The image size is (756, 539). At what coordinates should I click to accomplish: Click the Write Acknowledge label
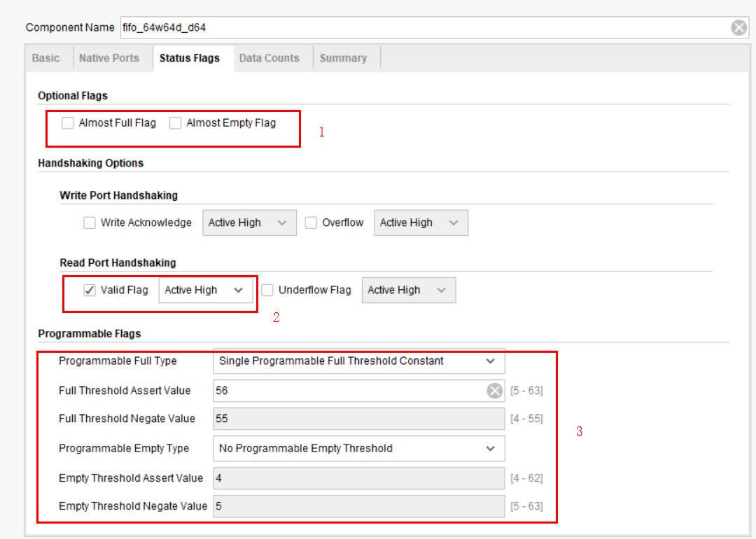(146, 223)
